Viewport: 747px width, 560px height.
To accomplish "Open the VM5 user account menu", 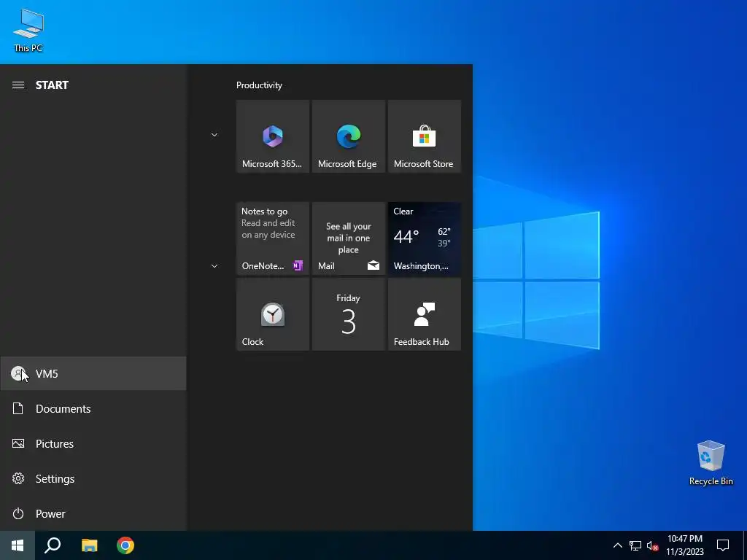I will coord(93,374).
